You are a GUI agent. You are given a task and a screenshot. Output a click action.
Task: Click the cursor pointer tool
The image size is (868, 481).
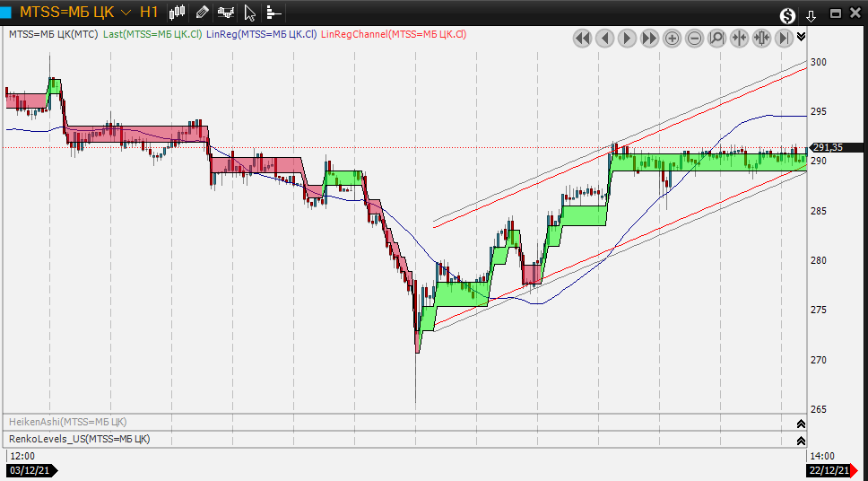(250, 13)
